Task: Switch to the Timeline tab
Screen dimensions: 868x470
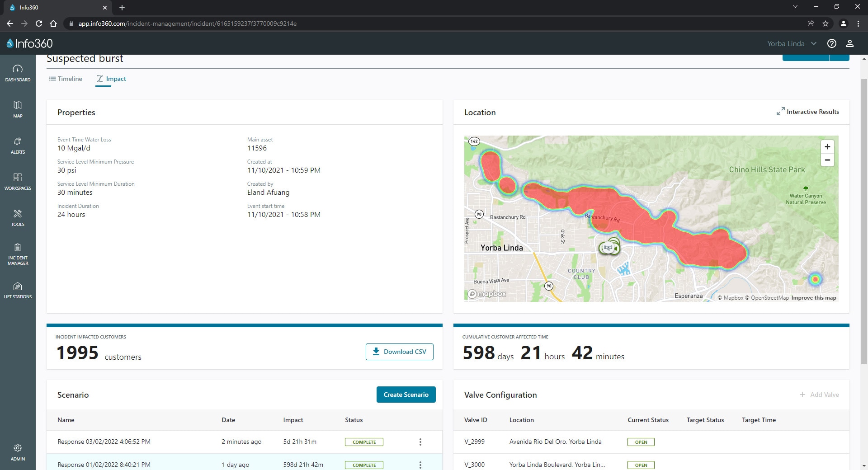Action: tap(66, 79)
